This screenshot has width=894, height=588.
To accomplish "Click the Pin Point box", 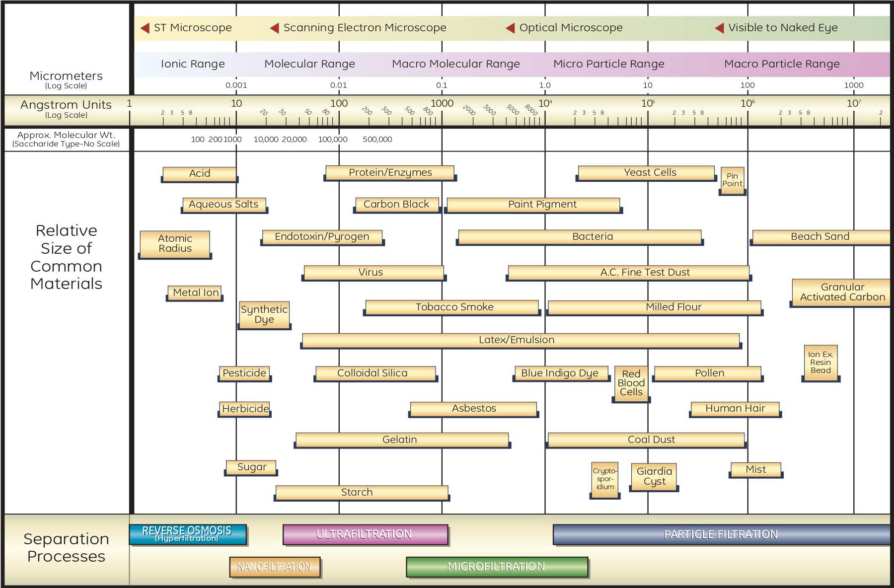I will pyautogui.click(x=732, y=180).
